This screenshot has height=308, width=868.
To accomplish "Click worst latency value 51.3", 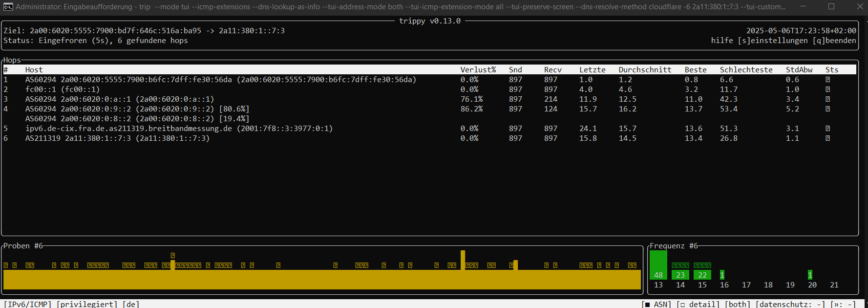I will click(x=729, y=129).
